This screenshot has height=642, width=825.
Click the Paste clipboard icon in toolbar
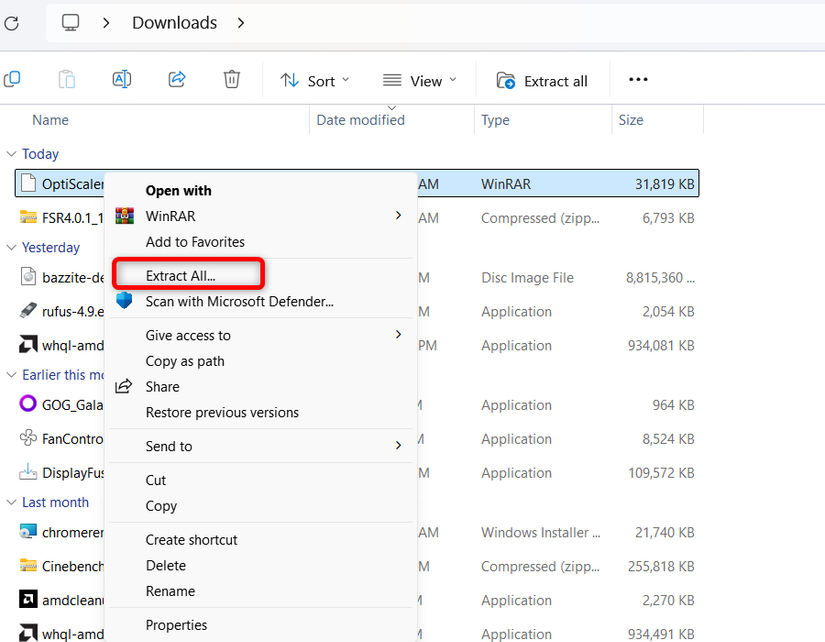67,80
